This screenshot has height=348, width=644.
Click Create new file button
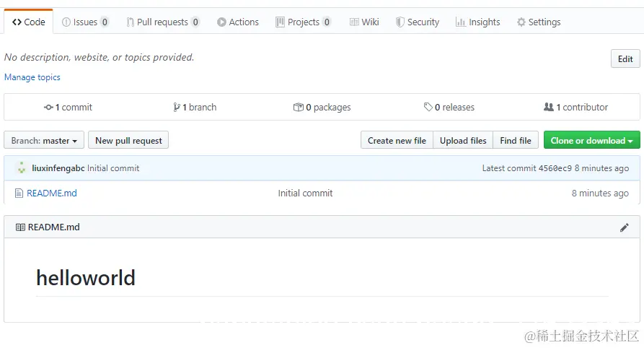[397, 140]
